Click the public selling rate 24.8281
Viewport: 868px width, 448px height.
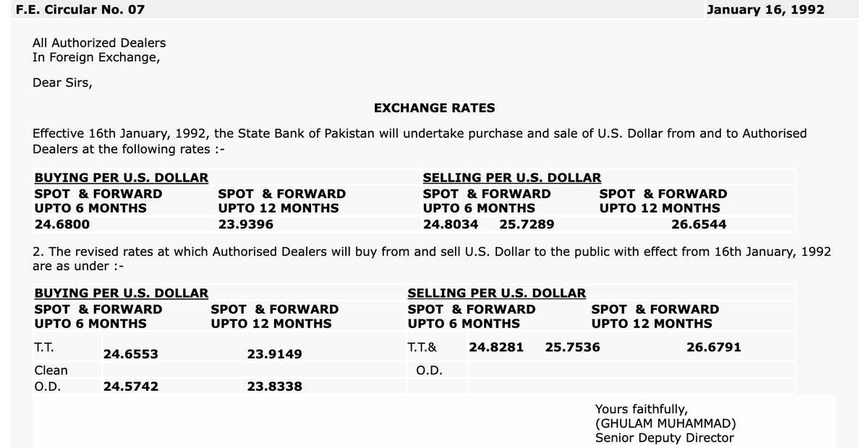tap(496, 347)
